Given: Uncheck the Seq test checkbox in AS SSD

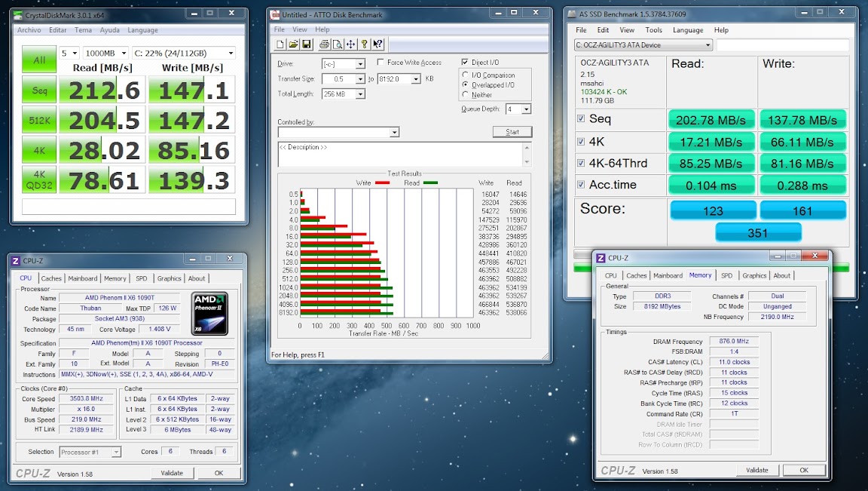Looking at the screenshot, I should point(581,118).
